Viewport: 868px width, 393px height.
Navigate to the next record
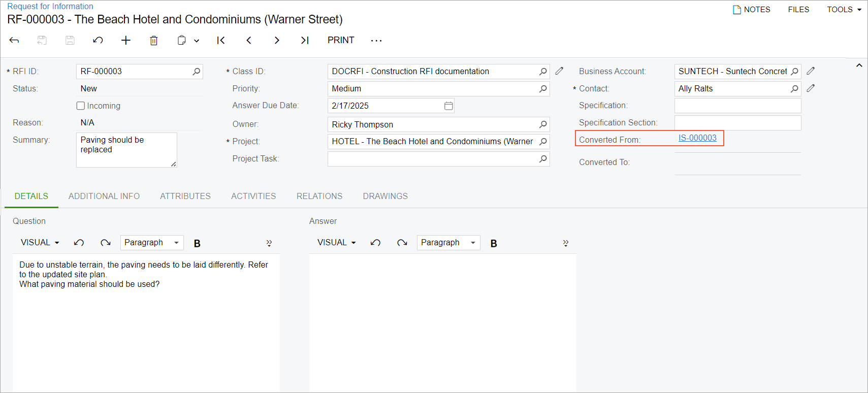point(277,40)
